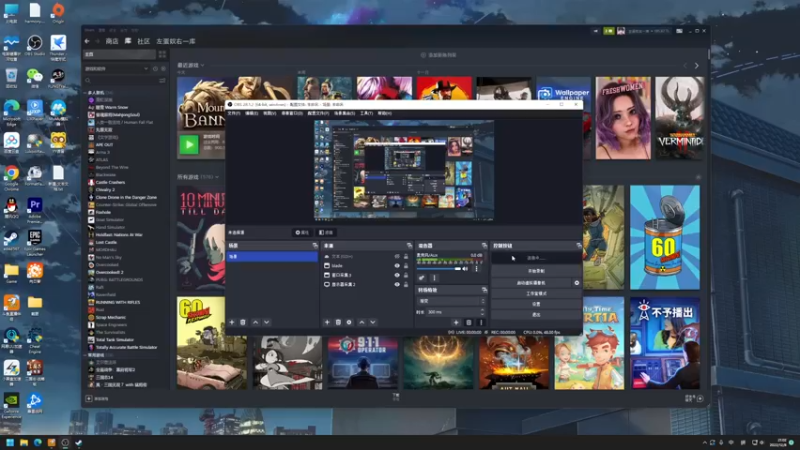Open the All Games sort dropdown in Steam
This screenshot has width=800, height=450.
pyautogui.click(x=217, y=177)
